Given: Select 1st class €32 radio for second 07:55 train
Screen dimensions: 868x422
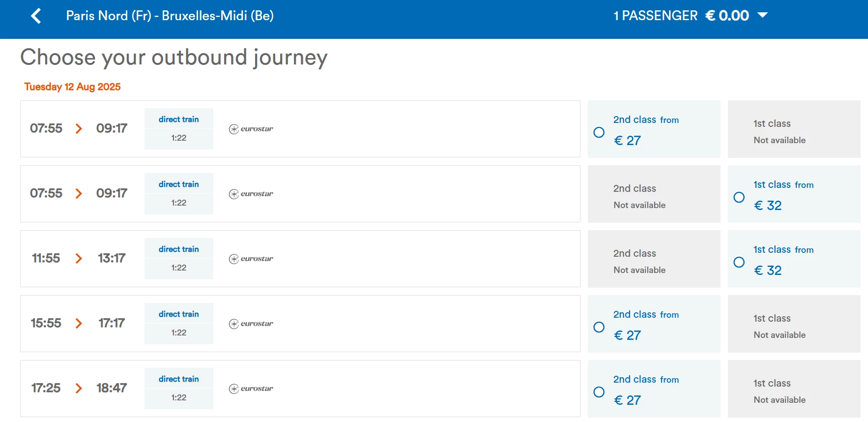Looking at the screenshot, I should [x=739, y=197].
